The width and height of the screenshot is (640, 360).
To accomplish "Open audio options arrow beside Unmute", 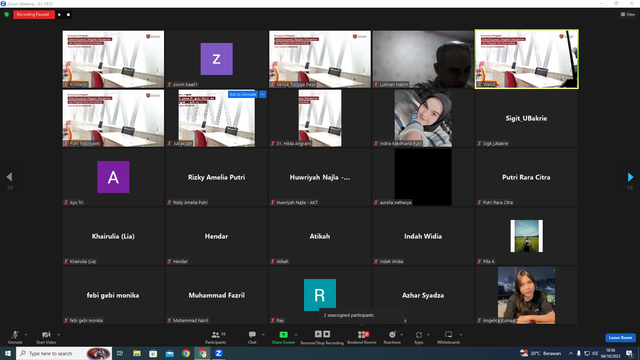I will pos(26,335).
